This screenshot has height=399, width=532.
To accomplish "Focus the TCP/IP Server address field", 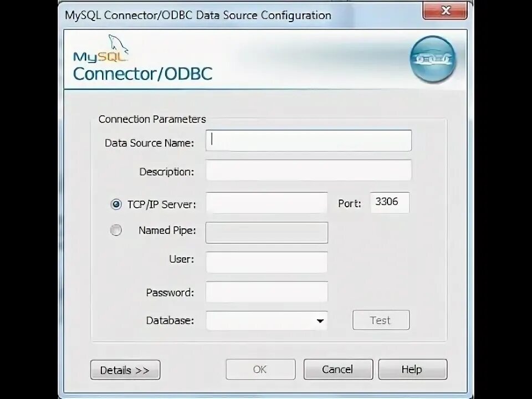I will 267,203.
